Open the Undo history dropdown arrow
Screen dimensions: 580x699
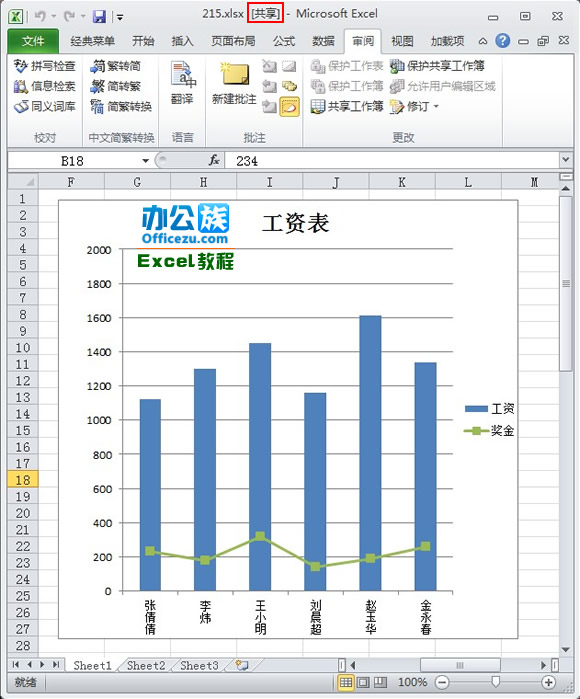click(53, 17)
